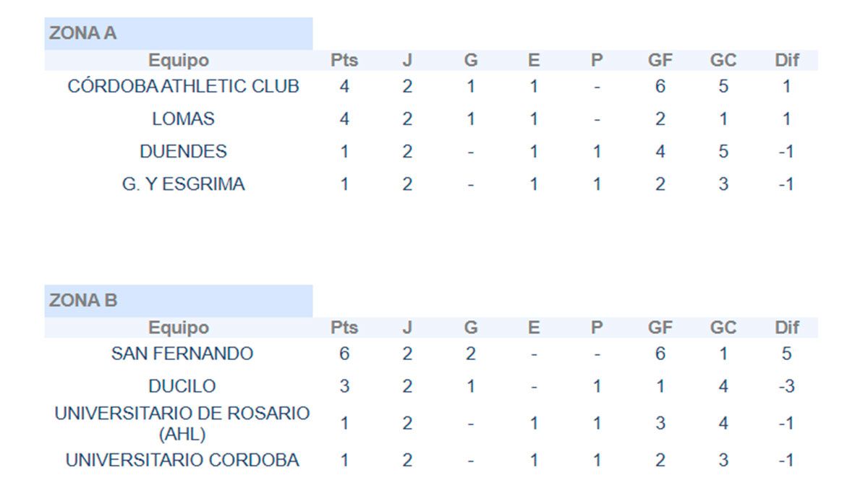Click the Pts column header in Zona A
Screen dimensions: 868x488
pyautogui.click(x=344, y=61)
